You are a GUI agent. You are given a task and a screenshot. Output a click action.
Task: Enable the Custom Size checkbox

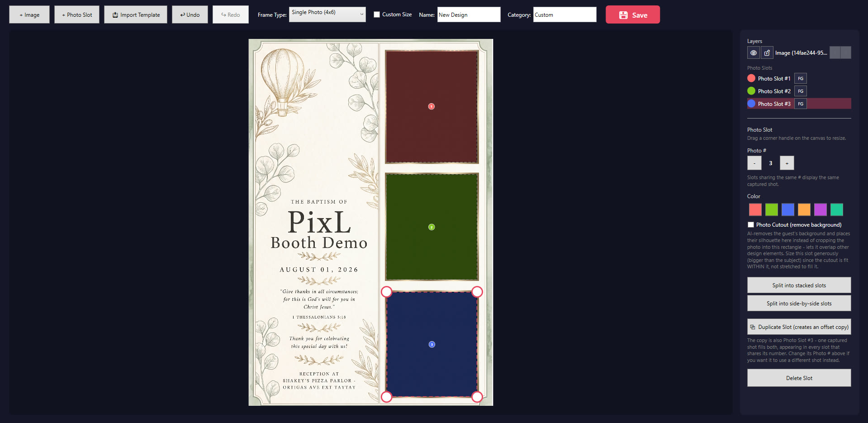coord(377,14)
